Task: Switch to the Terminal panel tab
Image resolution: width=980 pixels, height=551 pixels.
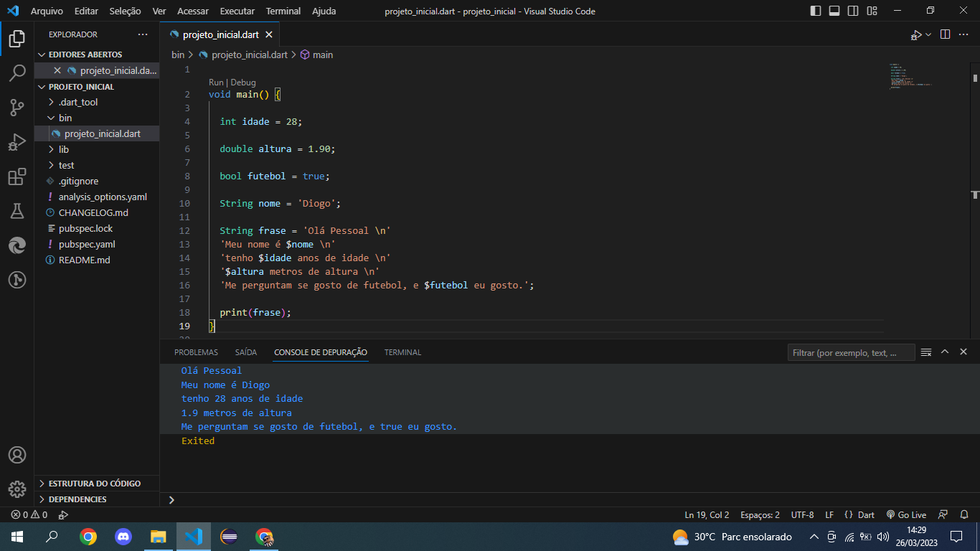Action: click(x=402, y=352)
